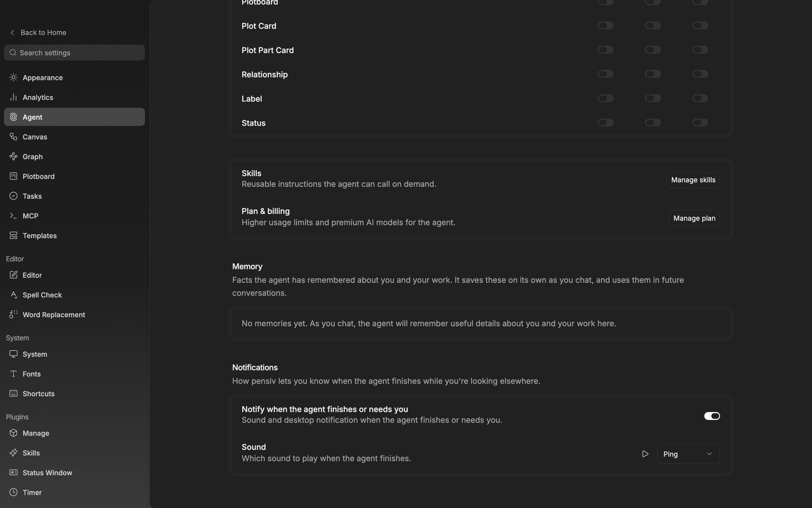Preview the notification sound with play icon
This screenshot has width=812, height=508.
point(645,454)
